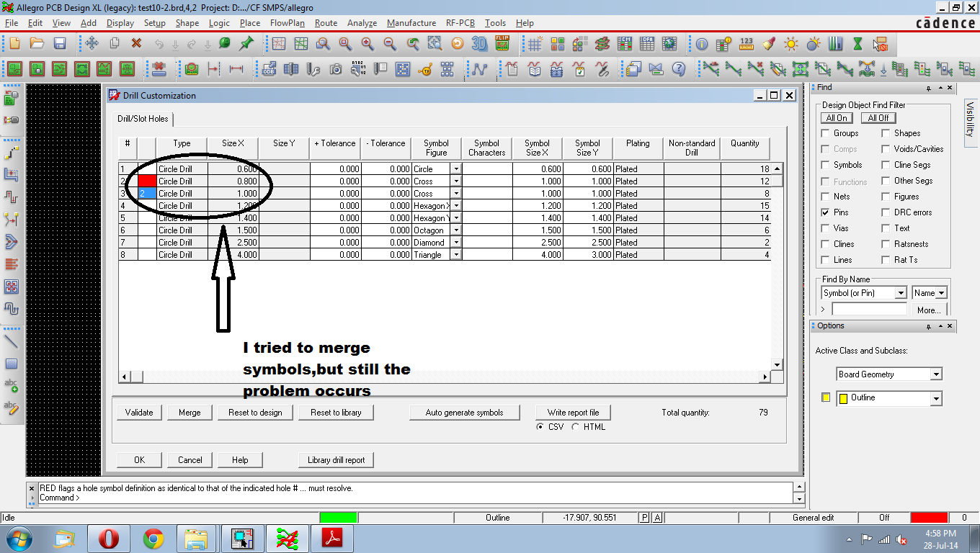Expand the Board Geometry class dropdown
The width and height of the screenshot is (980, 553).
coord(935,374)
